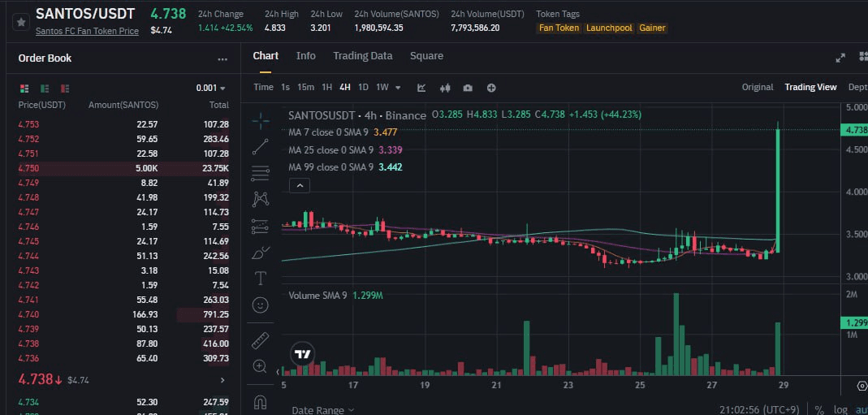Expand the order book last price arrow

tap(222, 380)
